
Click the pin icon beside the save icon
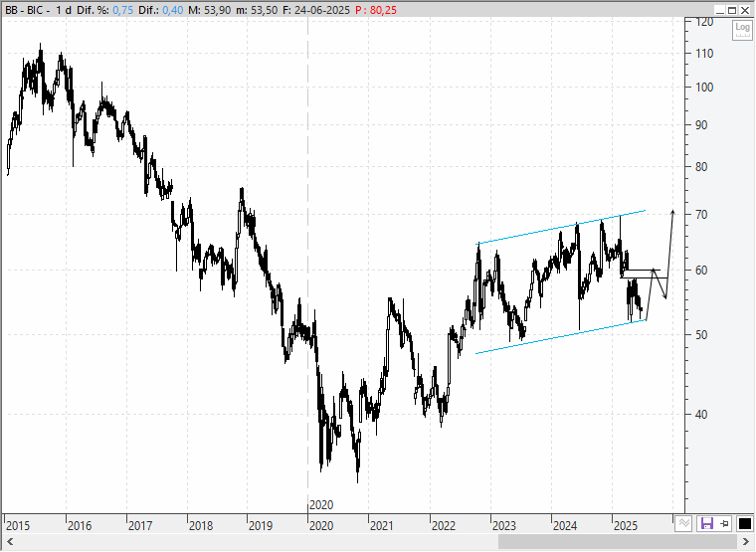[724, 523]
